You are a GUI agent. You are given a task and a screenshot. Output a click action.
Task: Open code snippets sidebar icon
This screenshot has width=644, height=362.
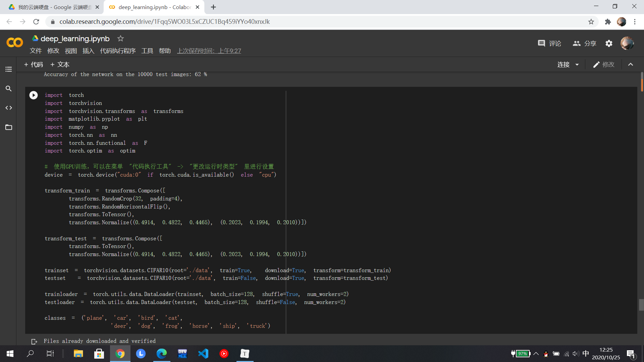9,108
